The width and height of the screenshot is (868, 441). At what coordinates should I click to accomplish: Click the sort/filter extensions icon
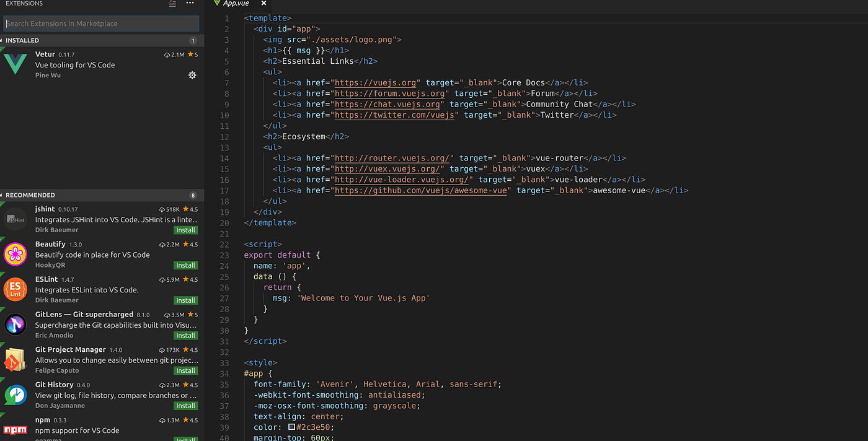click(x=171, y=4)
